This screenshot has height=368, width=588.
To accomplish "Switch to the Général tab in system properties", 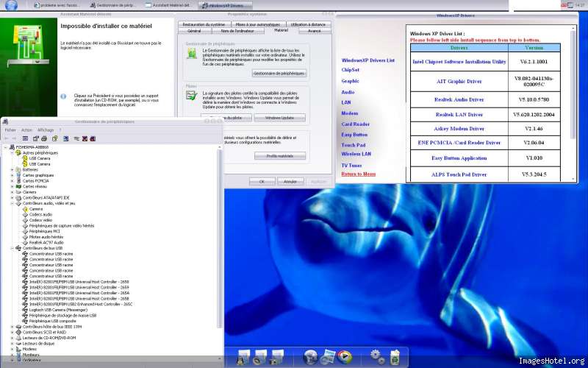I will [194, 31].
